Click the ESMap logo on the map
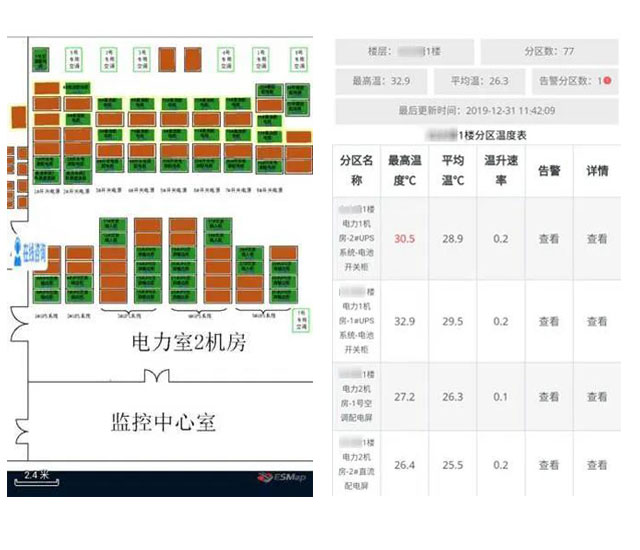Image resolution: width=640 pixels, height=550 pixels. (x=283, y=477)
